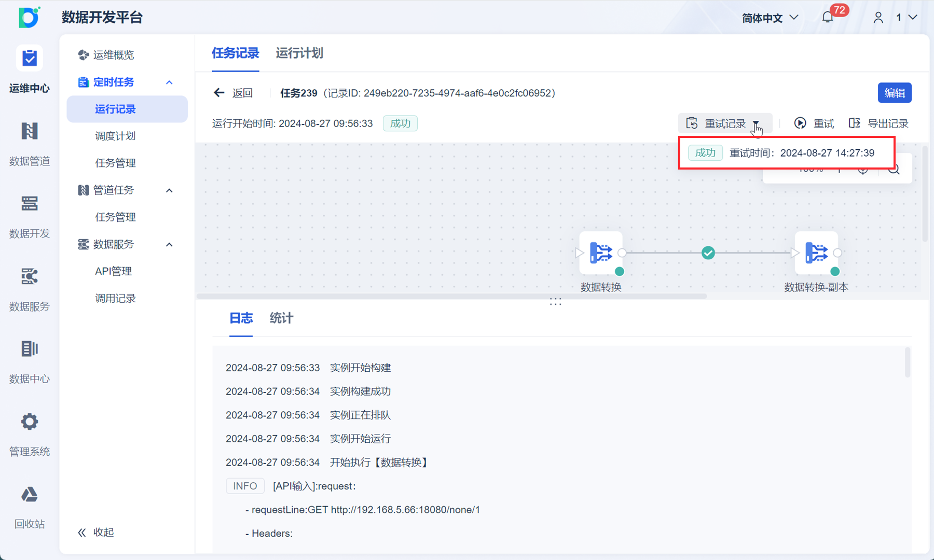Click the 重试记录 history icon
This screenshot has width=934, height=560.
pyautogui.click(x=692, y=123)
